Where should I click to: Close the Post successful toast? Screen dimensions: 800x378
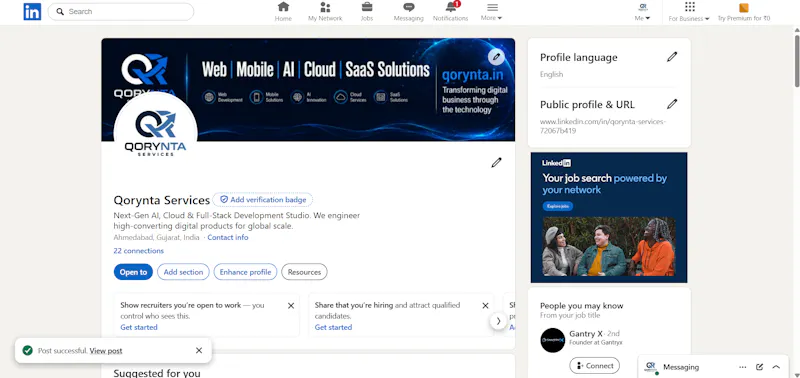point(199,350)
